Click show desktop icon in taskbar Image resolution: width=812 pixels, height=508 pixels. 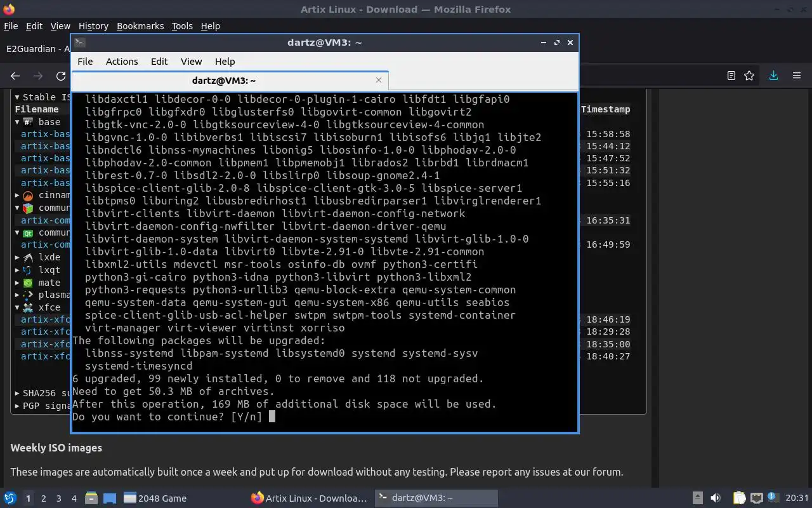109,498
